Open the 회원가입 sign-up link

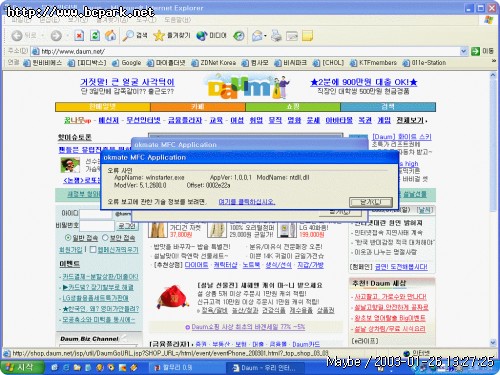(70, 249)
